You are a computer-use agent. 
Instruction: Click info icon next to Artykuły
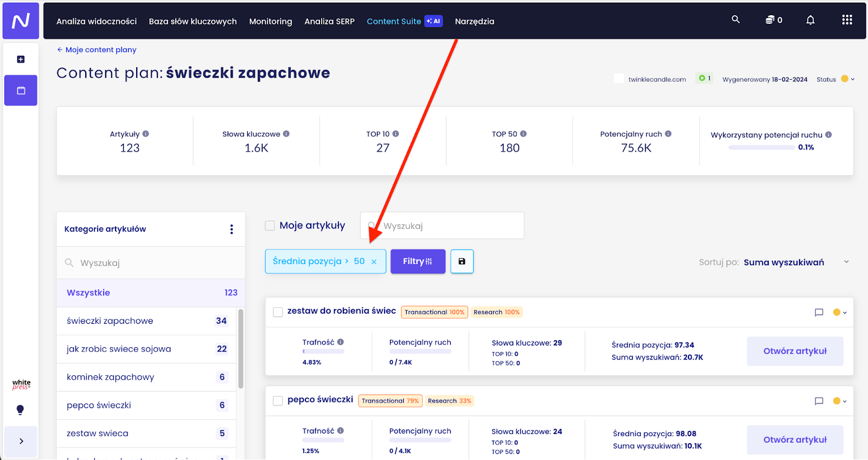(145, 133)
